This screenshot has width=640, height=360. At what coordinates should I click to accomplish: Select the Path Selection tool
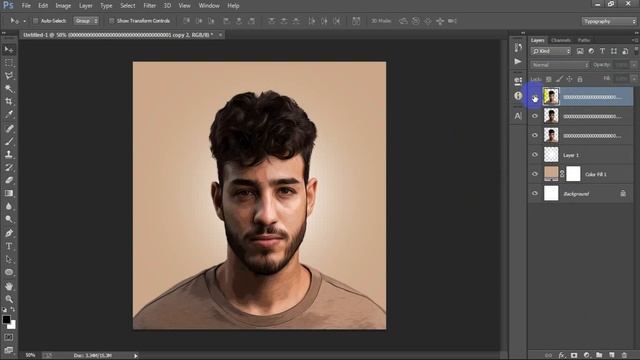(x=9, y=259)
